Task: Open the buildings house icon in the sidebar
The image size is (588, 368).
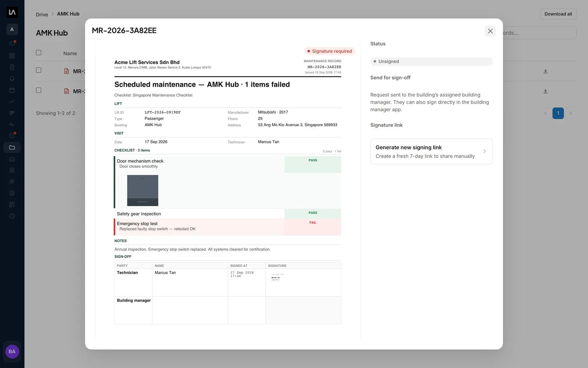Action: pyautogui.click(x=12, y=159)
